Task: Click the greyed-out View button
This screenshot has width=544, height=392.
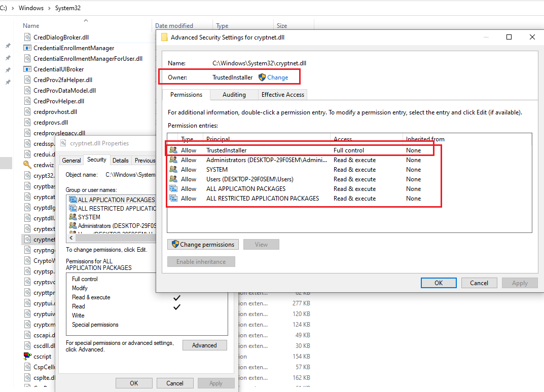Action: coord(261,244)
